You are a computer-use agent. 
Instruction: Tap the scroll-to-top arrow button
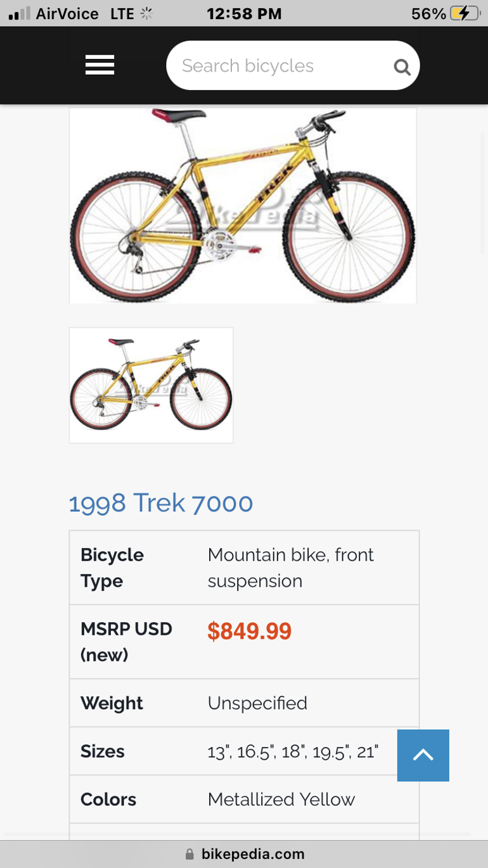point(423,755)
